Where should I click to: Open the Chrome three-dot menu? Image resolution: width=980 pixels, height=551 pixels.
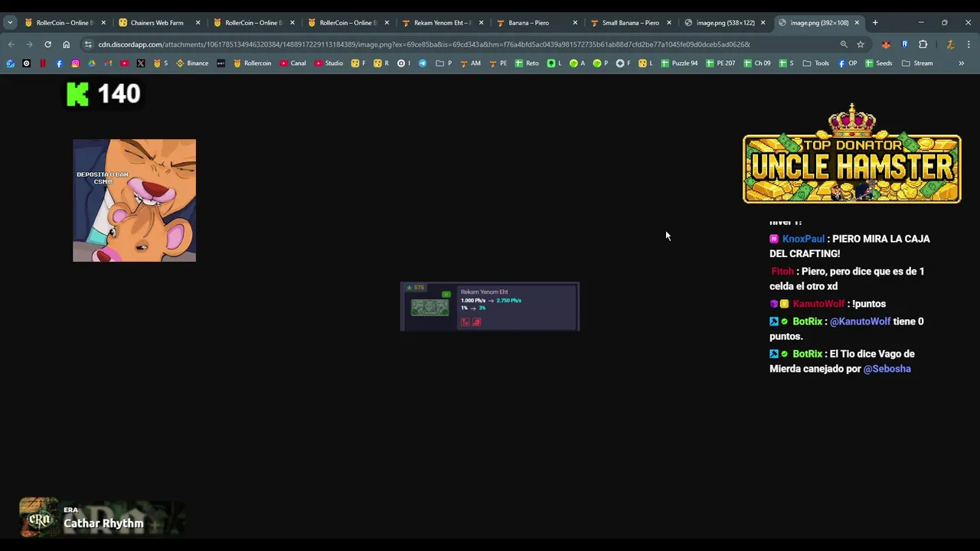[x=968, y=44]
